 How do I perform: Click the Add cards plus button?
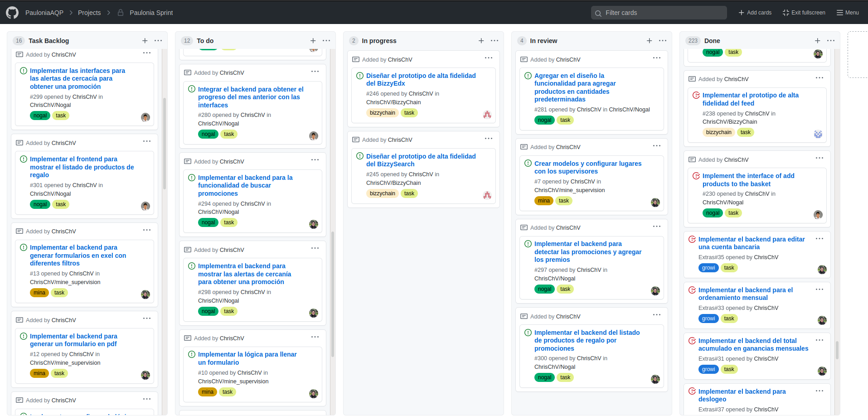tap(755, 13)
